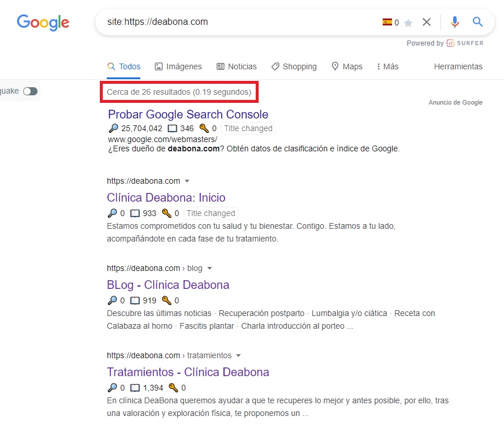The image size is (504, 431).
Task: Expand dropdown arrow next to deabona.com › blog
Action: [x=210, y=269]
